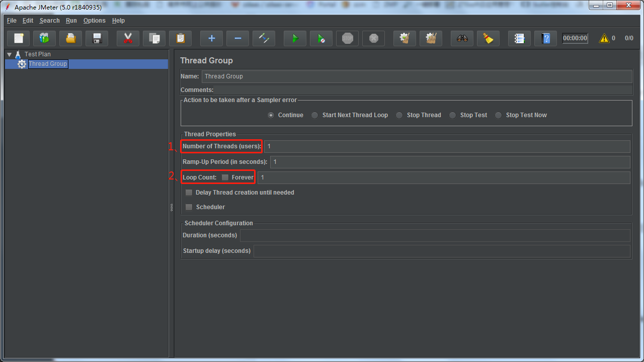Viewport: 644px width, 362px height.
Task: Open the File menu
Action: (12, 21)
